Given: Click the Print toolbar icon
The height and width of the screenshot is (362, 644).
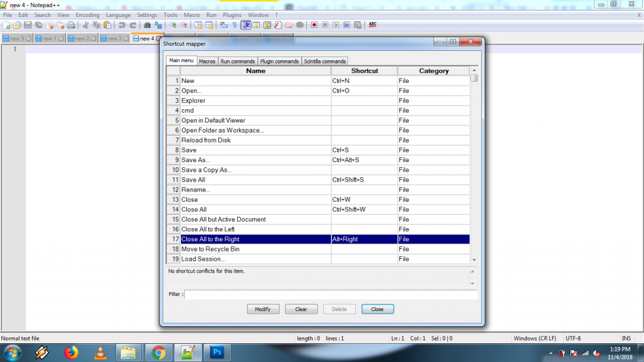Looking at the screenshot, I should pyautogui.click(x=71, y=25).
